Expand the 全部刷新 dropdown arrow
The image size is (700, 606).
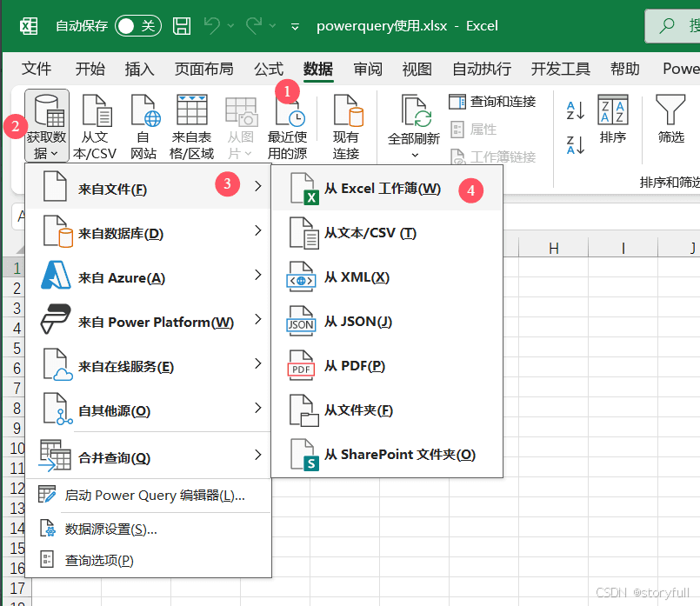pyautogui.click(x=415, y=156)
